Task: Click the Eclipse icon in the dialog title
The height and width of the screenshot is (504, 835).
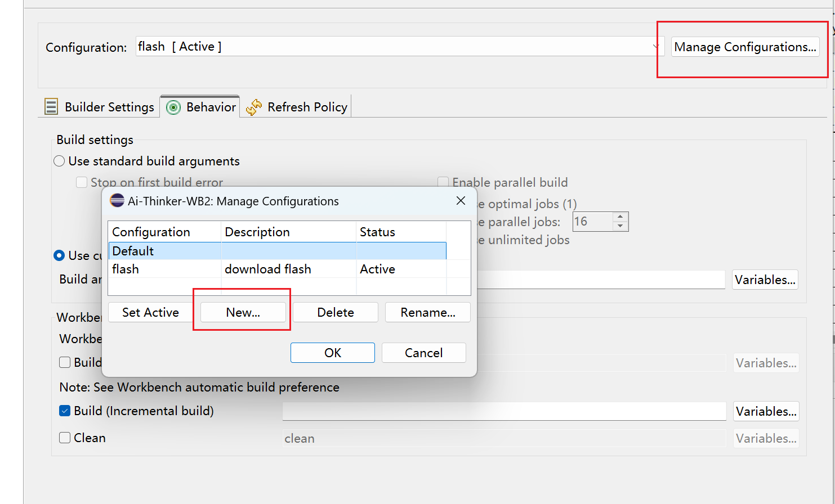Action: coord(117,201)
